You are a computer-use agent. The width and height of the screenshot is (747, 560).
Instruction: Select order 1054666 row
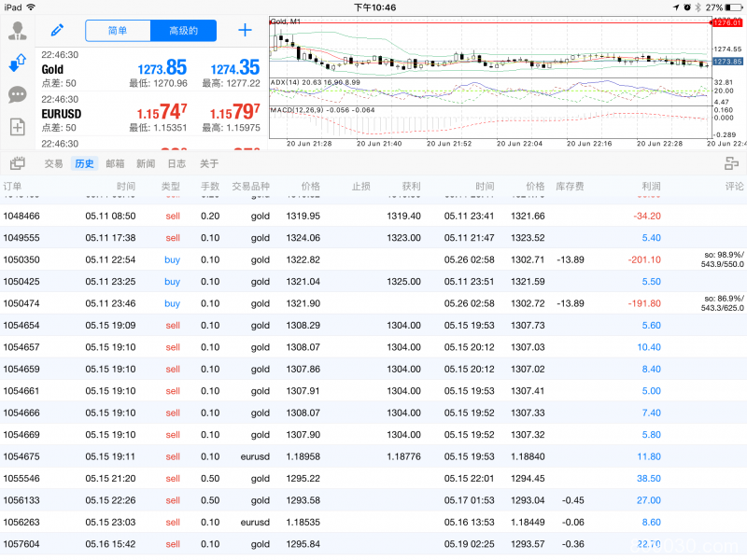[x=373, y=413]
